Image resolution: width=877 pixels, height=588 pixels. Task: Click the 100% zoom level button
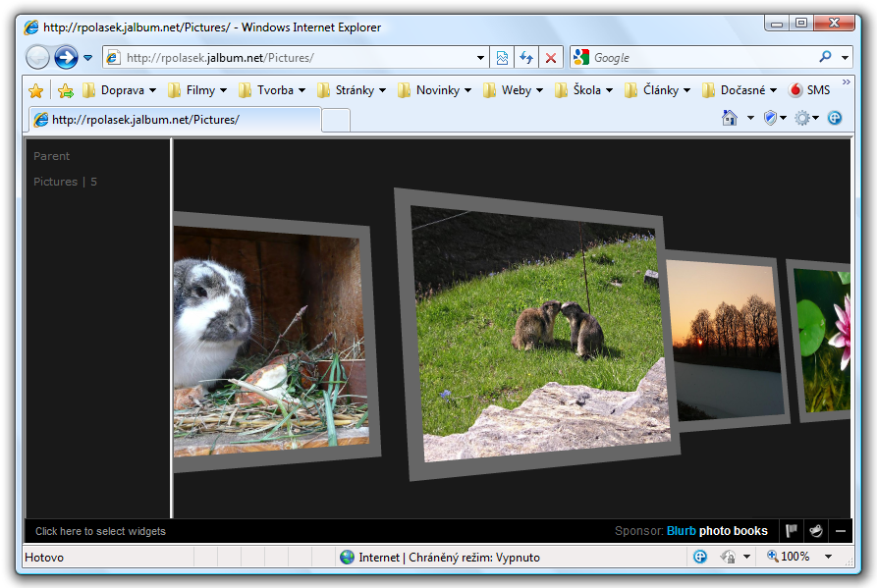pyautogui.click(x=788, y=557)
